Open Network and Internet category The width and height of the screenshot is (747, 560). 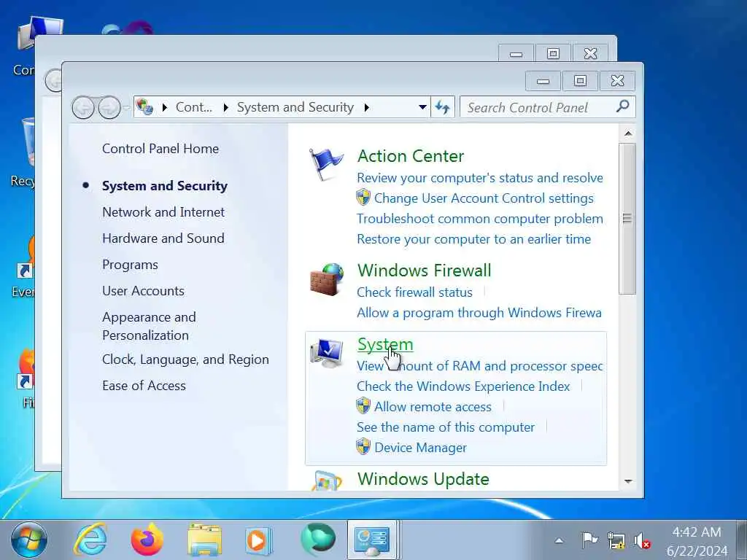(x=163, y=212)
